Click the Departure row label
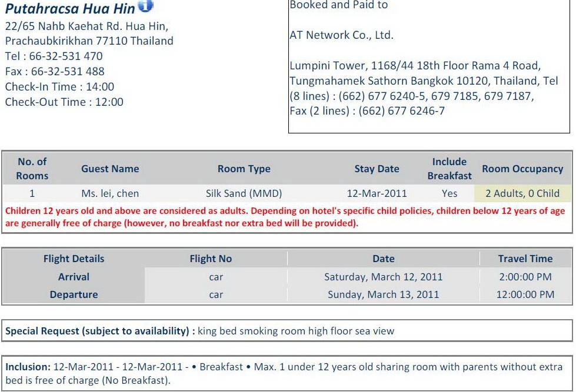The height and width of the screenshot is (392, 576). [74, 294]
